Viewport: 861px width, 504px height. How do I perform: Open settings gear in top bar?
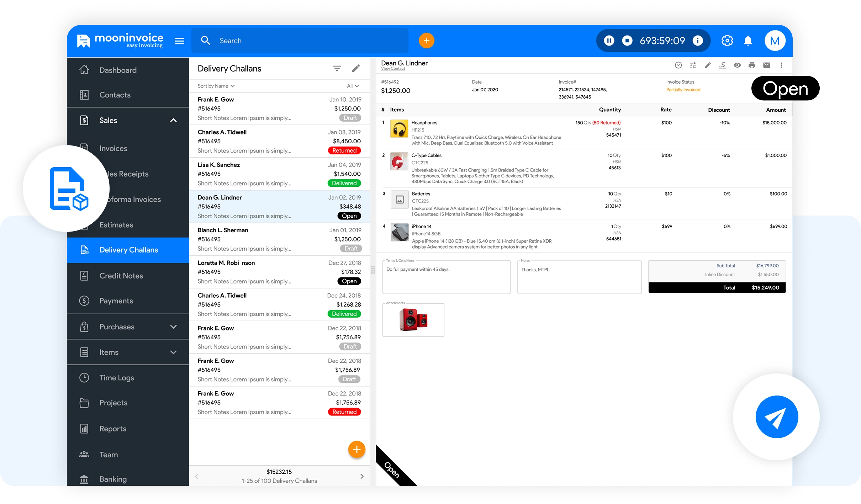click(727, 41)
